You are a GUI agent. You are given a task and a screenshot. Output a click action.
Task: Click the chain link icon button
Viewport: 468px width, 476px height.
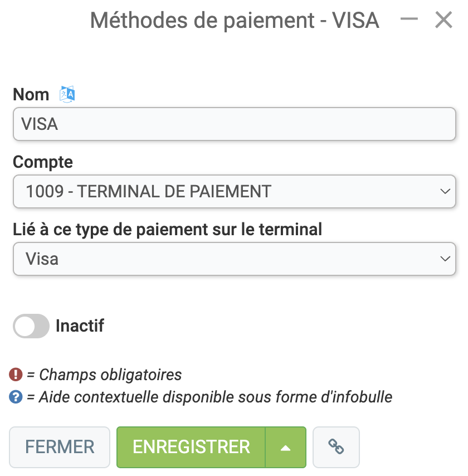pos(336,447)
